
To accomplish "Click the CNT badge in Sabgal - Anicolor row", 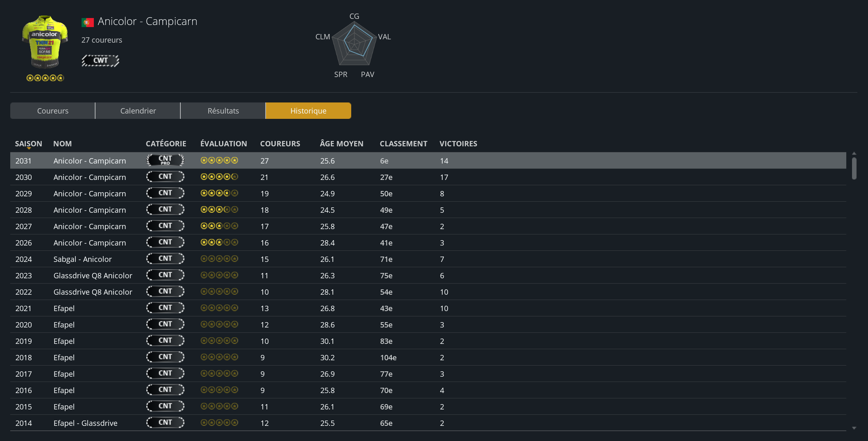I will click(x=165, y=259).
